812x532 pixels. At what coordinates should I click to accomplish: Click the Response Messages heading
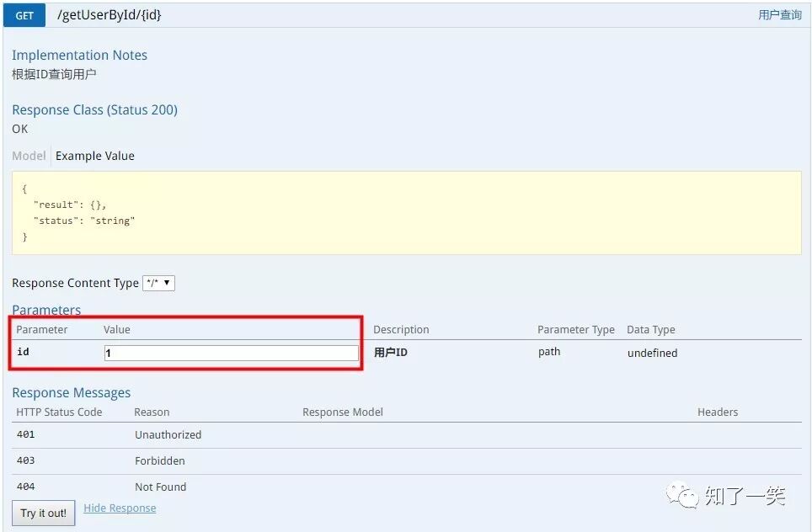click(71, 393)
